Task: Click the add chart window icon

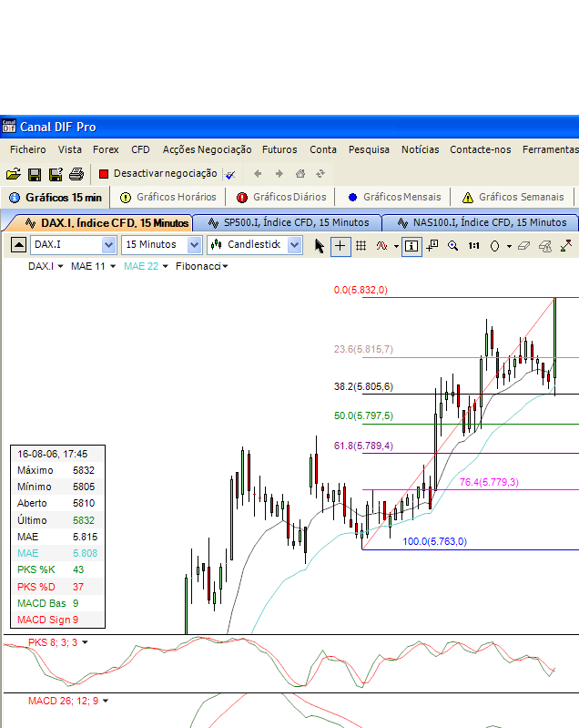Action: coord(432,245)
